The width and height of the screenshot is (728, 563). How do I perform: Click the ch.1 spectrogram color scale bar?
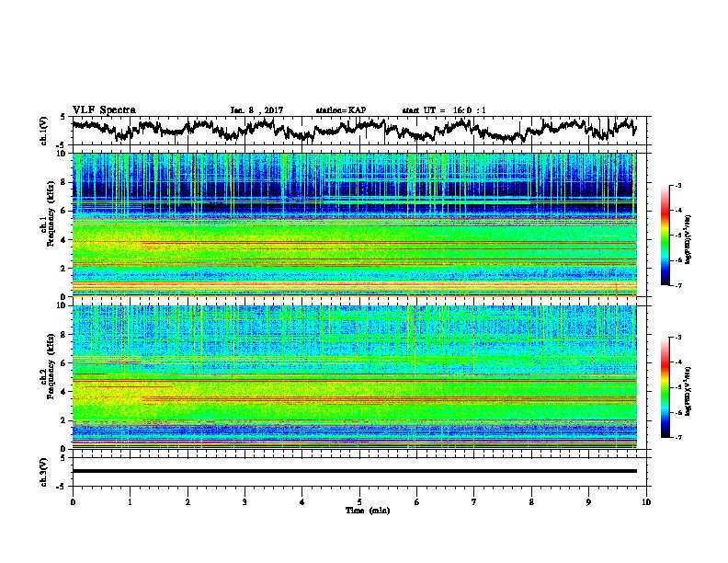pyautogui.click(x=665, y=236)
